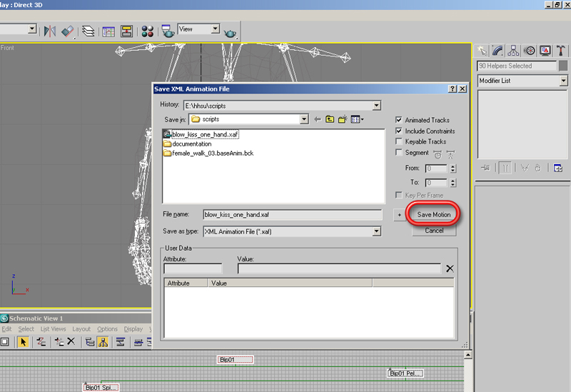Click the Schematic View hierarchy mode icon
The height and width of the screenshot is (392, 571).
click(90, 342)
